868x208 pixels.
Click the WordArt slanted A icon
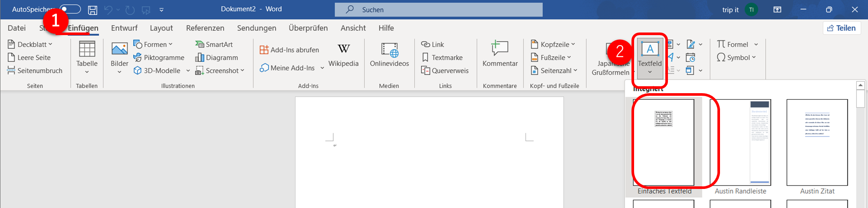tap(671, 57)
